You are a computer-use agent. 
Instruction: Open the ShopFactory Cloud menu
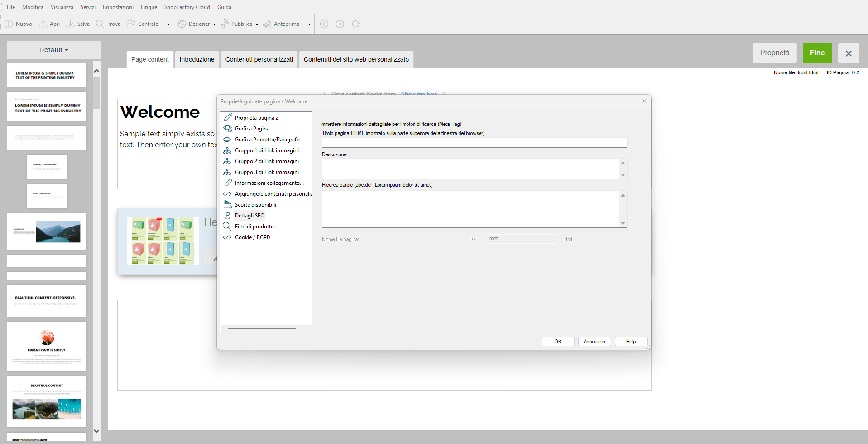point(187,7)
